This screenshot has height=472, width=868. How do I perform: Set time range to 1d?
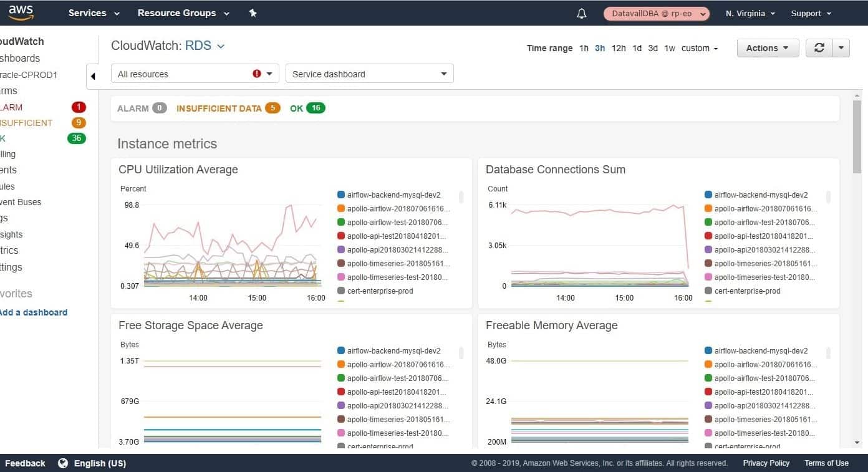tap(637, 48)
